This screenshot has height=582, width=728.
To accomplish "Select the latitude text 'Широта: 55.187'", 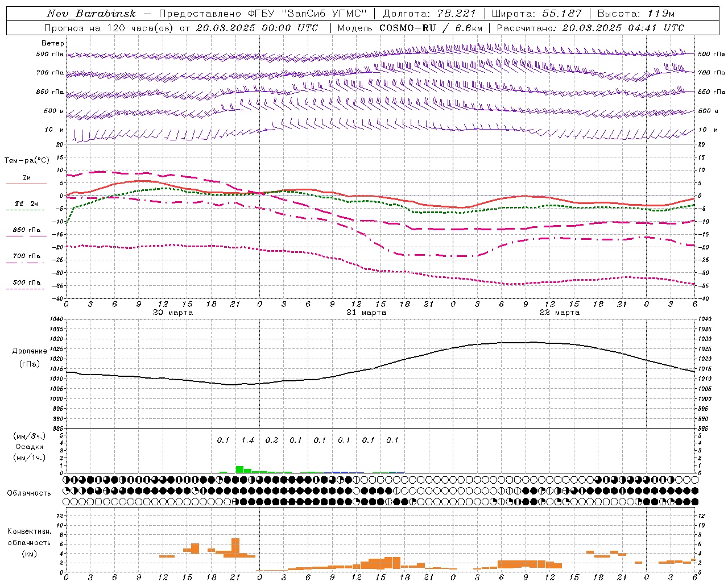I will tap(536, 14).
